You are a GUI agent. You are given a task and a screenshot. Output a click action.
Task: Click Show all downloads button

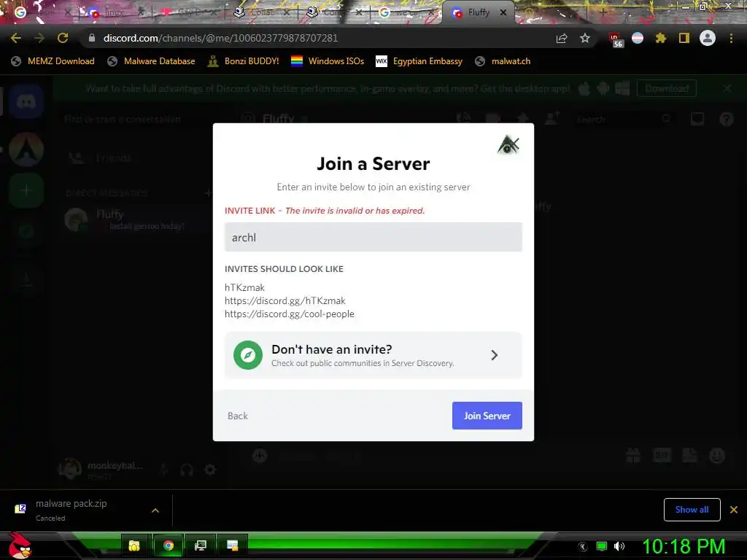coord(692,510)
